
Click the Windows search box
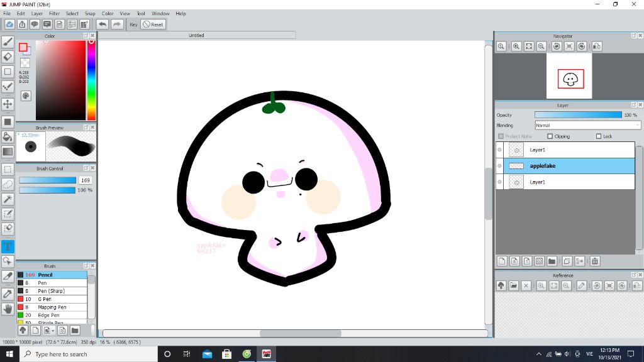(x=89, y=354)
